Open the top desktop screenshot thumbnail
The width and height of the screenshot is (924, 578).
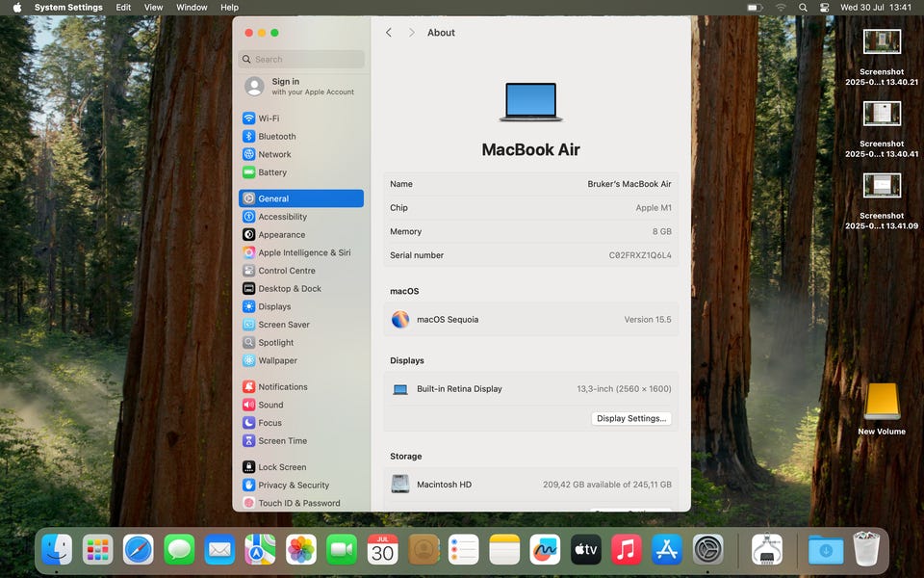click(x=882, y=41)
